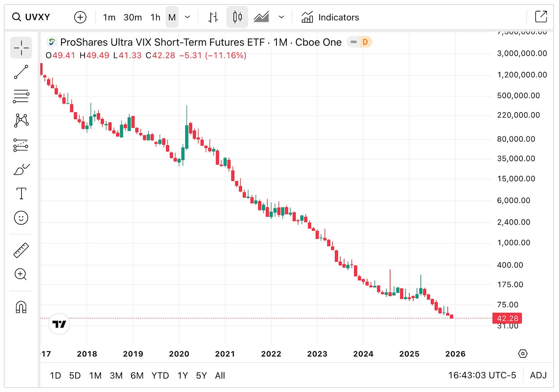Click the close value C42.28
This screenshot has width=559, height=392.
click(160, 56)
